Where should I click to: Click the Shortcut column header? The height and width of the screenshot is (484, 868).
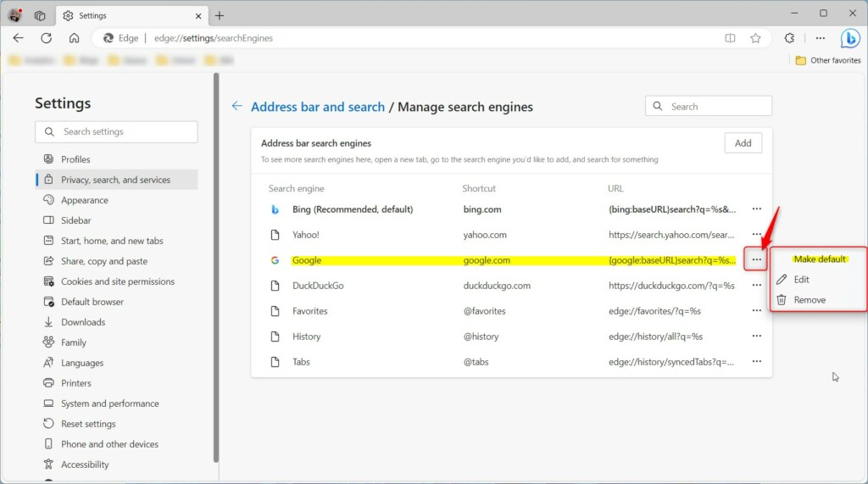pos(479,189)
